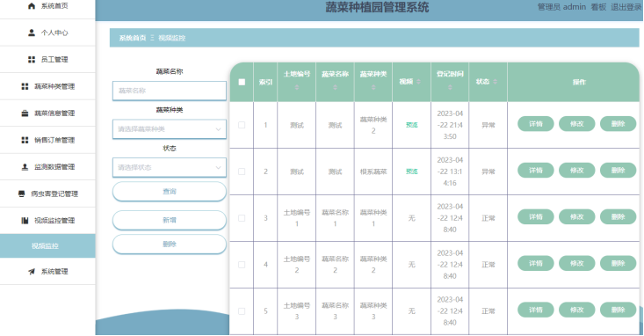Click the 删除 button under the filters
644x336 pixels.
pos(170,245)
